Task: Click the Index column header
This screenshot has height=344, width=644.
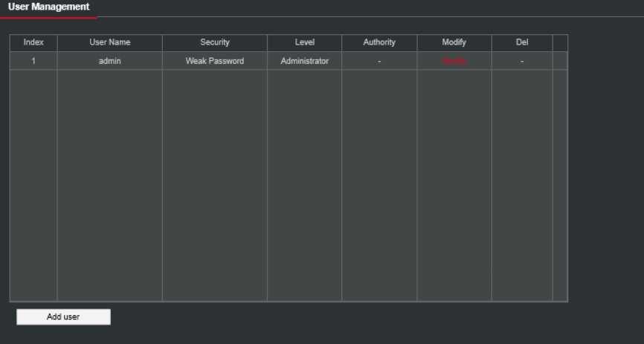Action: (33, 42)
